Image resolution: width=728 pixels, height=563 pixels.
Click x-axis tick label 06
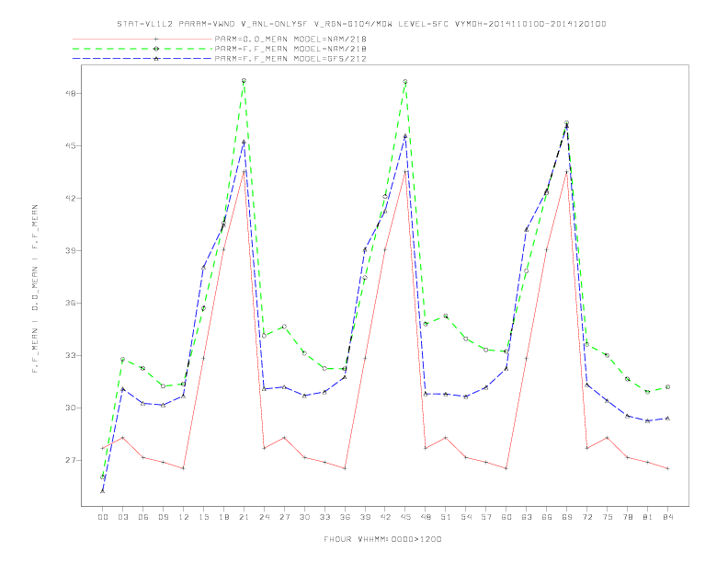pyautogui.click(x=143, y=517)
